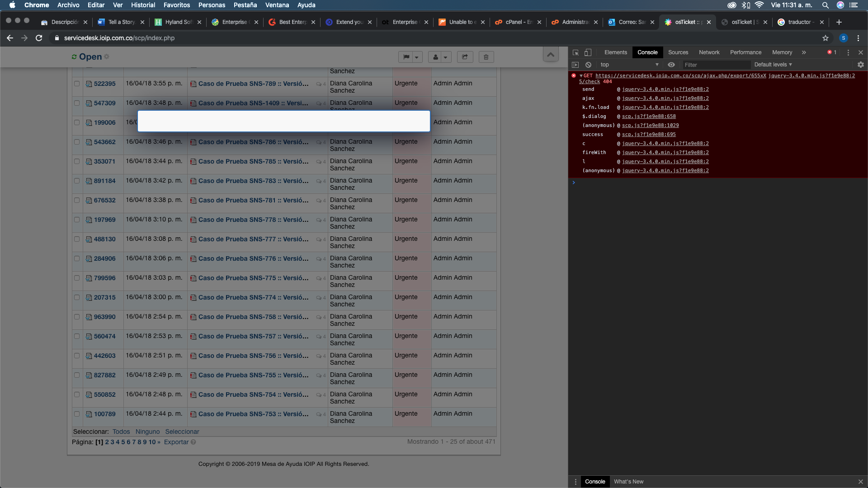
Task: Open the Default levels dropdown
Action: point(773,65)
